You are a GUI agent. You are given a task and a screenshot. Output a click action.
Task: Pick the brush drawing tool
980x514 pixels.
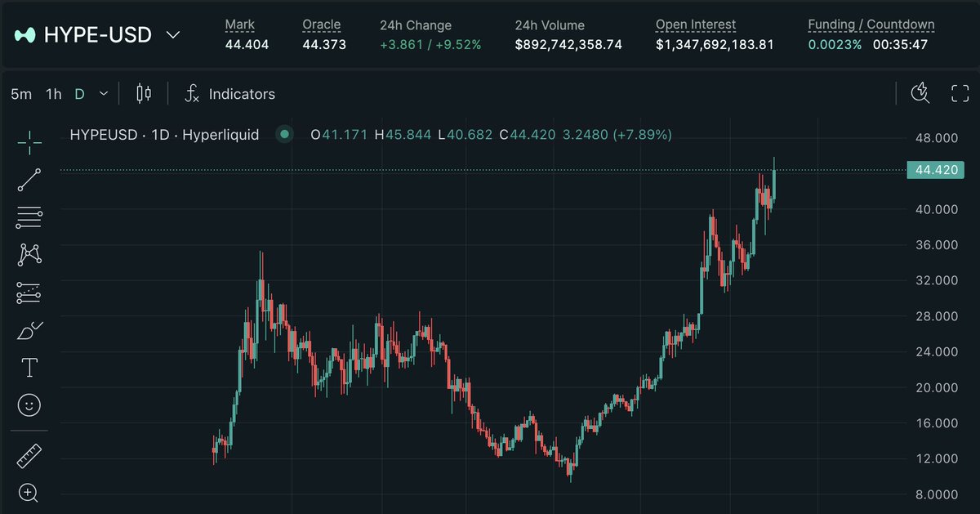[x=29, y=329]
